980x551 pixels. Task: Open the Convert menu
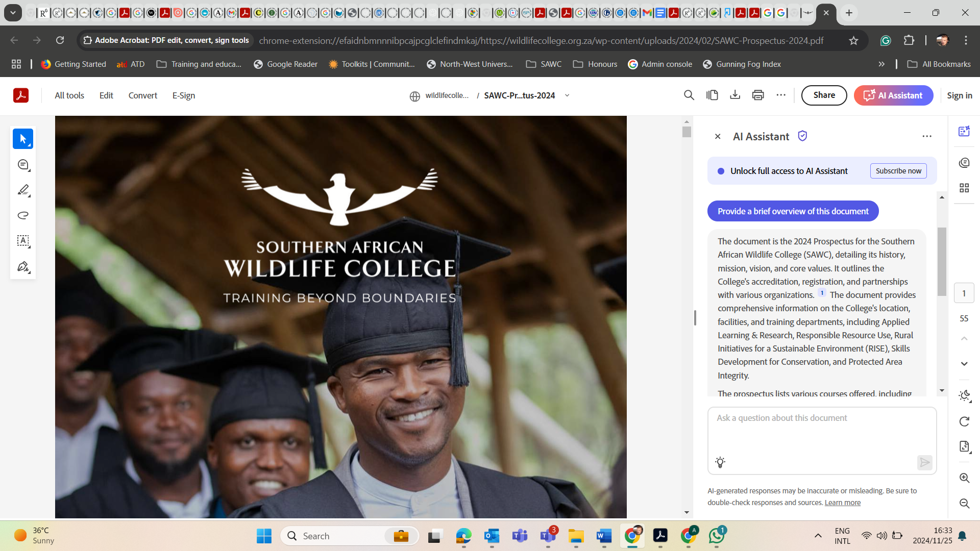[x=142, y=95]
